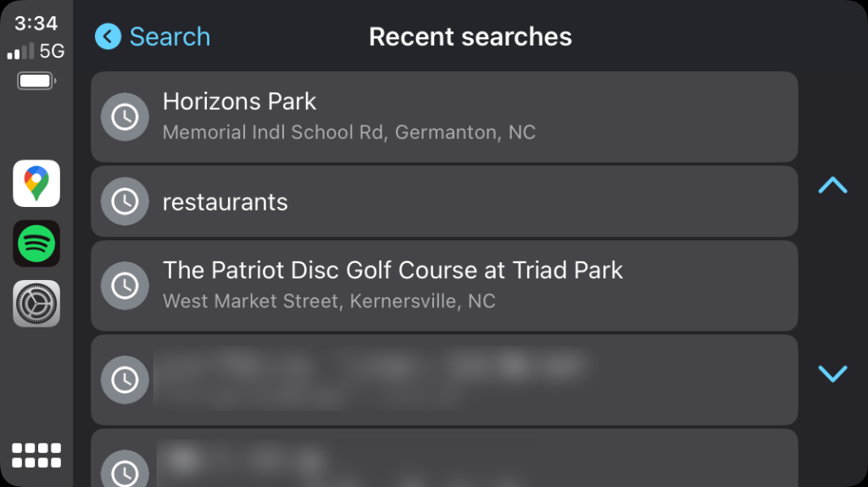Tap the back chevron icon beside Search
The height and width of the screenshot is (487, 868).
coord(108,36)
